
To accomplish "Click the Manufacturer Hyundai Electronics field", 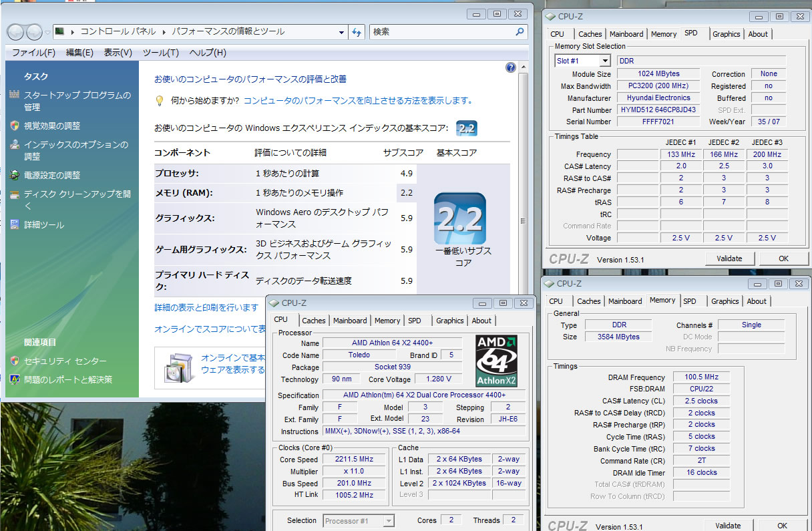I will (658, 98).
